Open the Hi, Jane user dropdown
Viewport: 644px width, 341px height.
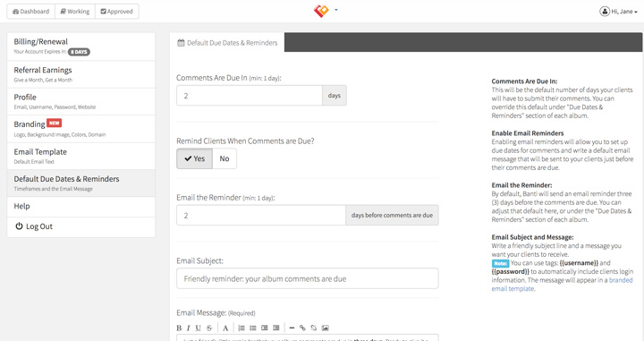click(618, 12)
